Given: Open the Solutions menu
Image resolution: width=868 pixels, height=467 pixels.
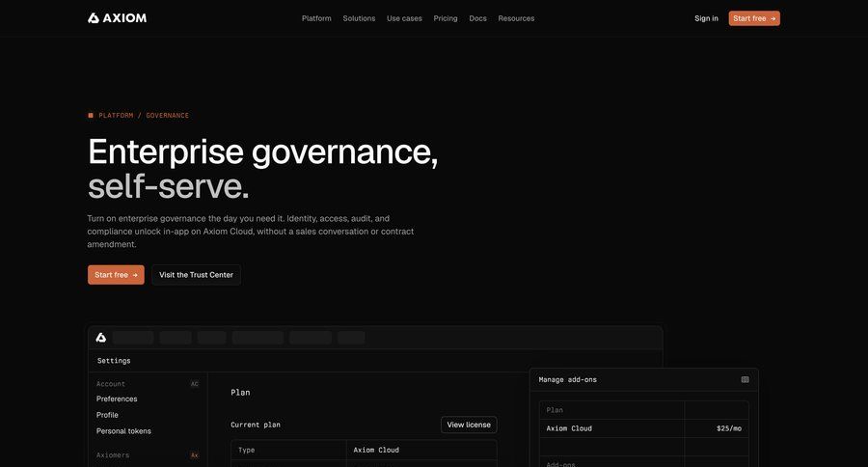Looking at the screenshot, I should click(359, 18).
